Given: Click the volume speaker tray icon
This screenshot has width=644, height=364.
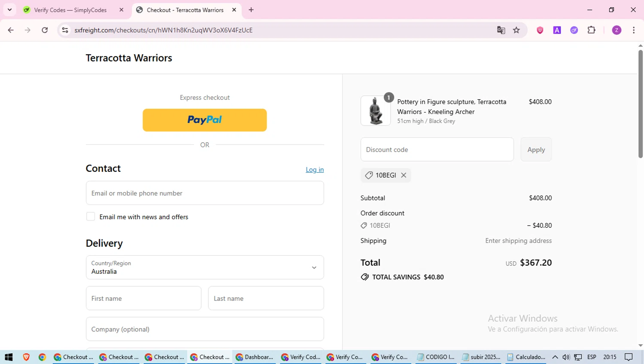Looking at the screenshot, I should [566, 357].
